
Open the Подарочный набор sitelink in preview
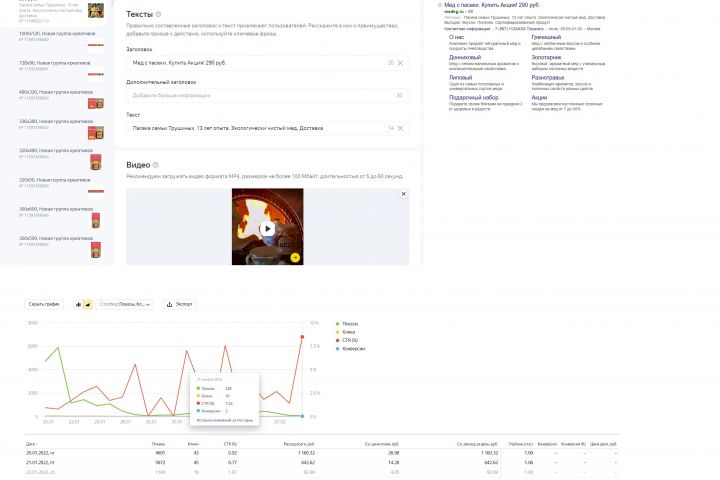(x=473, y=97)
